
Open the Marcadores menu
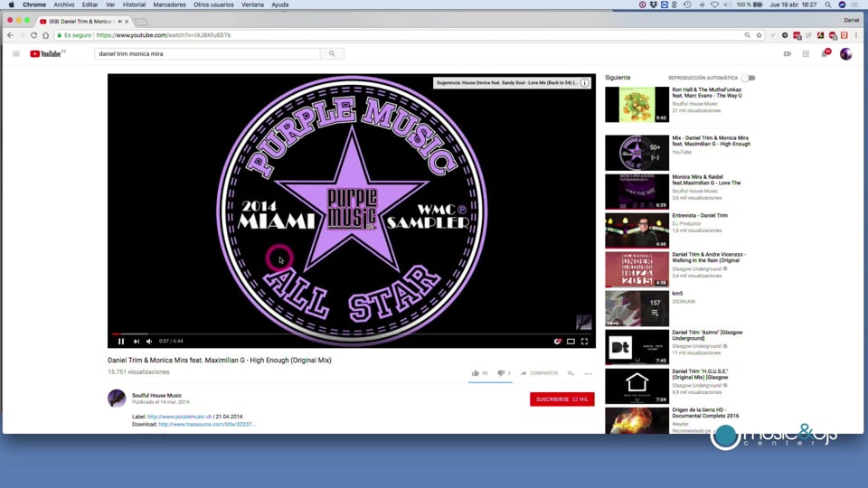point(169,5)
